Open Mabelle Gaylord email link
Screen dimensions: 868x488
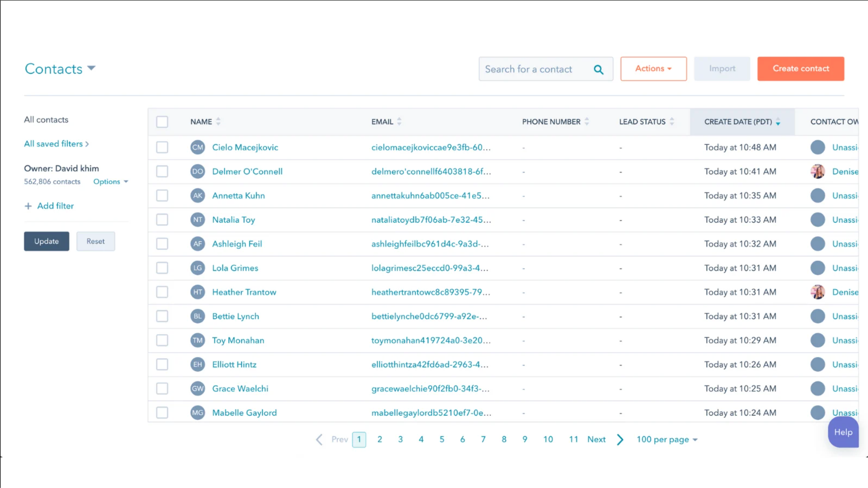[x=431, y=413]
